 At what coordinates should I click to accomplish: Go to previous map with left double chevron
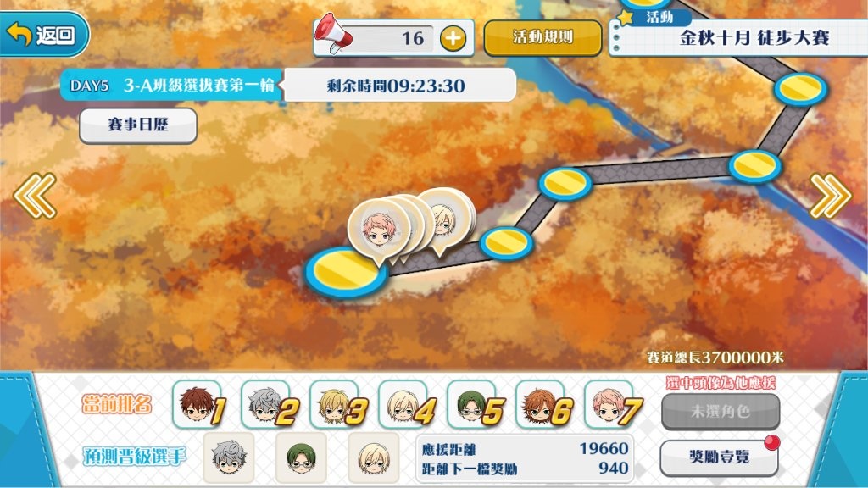click(35, 196)
